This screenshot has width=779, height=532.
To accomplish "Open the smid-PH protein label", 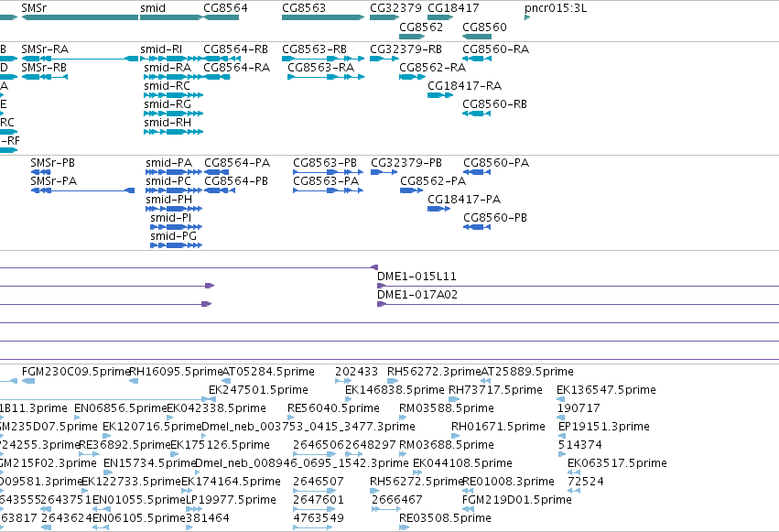I will tap(169, 200).
